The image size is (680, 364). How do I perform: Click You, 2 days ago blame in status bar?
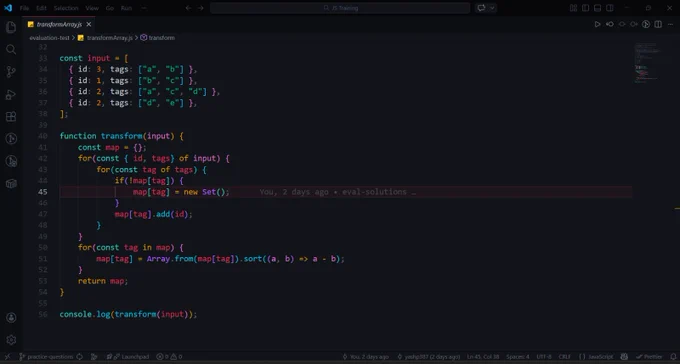click(366, 357)
